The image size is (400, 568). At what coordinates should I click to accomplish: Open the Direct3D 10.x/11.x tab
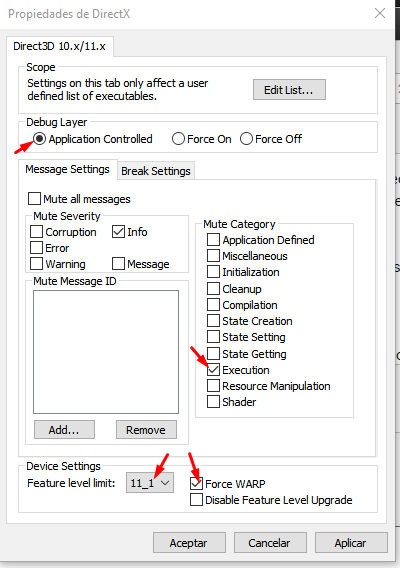click(59, 46)
